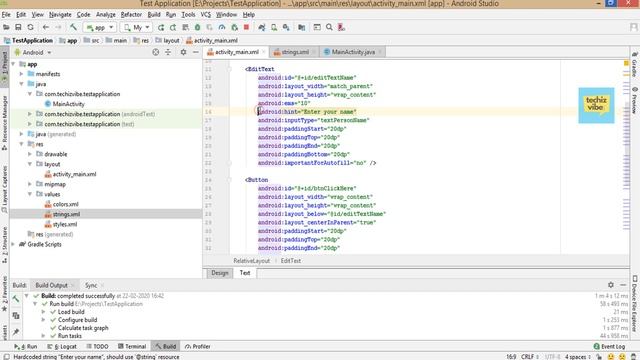This screenshot has height=360, width=640.
Task: Open the Build menu
Action: click(x=154, y=14)
